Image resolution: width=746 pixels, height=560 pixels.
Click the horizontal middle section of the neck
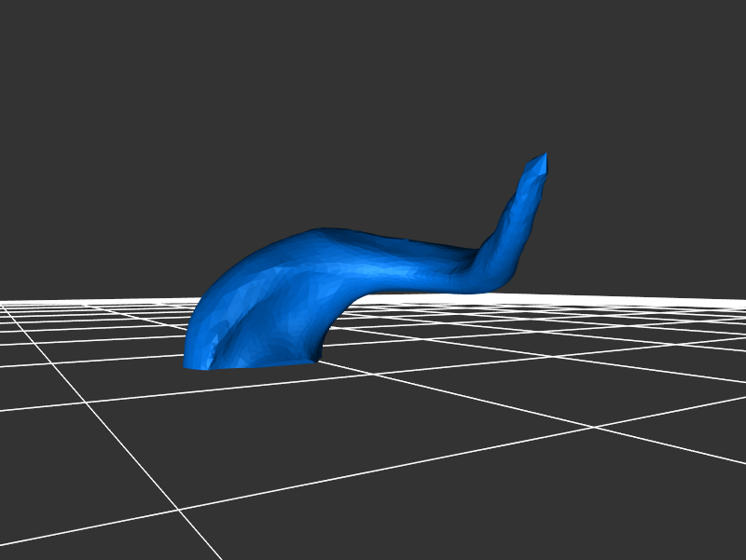click(410, 266)
